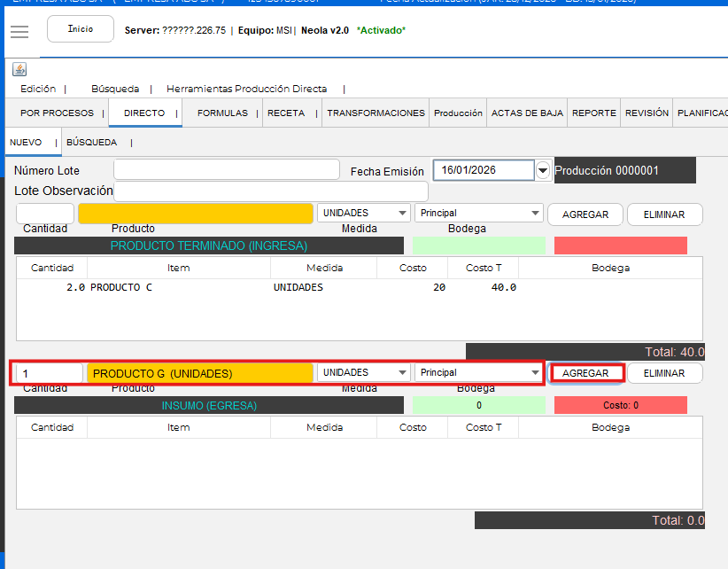
Task: Open the Fecha Emisión calendar dropdown arrow
Action: (543, 170)
